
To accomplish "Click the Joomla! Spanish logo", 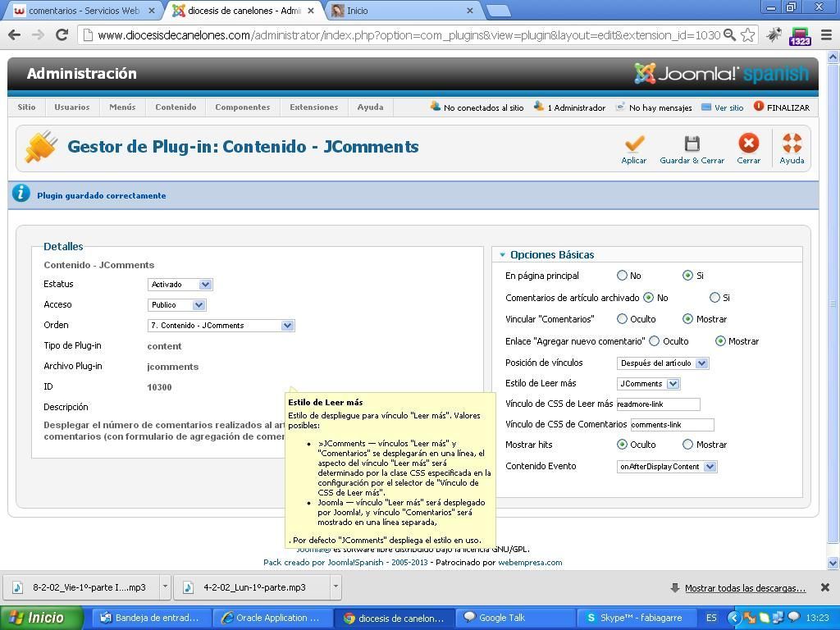I will click(x=721, y=73).
